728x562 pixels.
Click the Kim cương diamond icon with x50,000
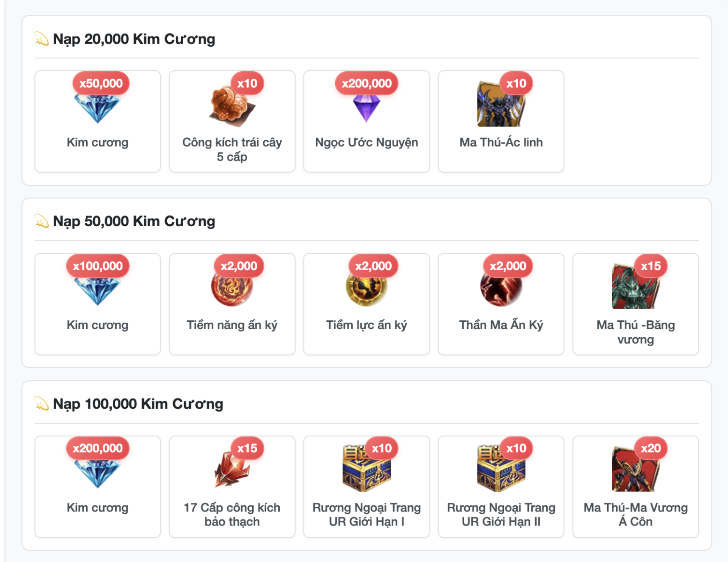pyautogui.click(x=97, y=105)
